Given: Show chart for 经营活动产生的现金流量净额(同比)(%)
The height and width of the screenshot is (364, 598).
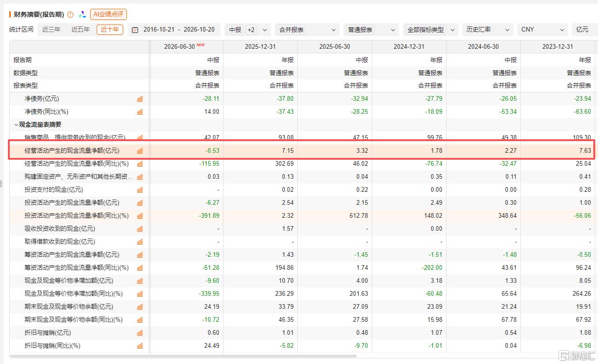Looking at the screenshot, I should pyautogui.click(x=140, y=164).
